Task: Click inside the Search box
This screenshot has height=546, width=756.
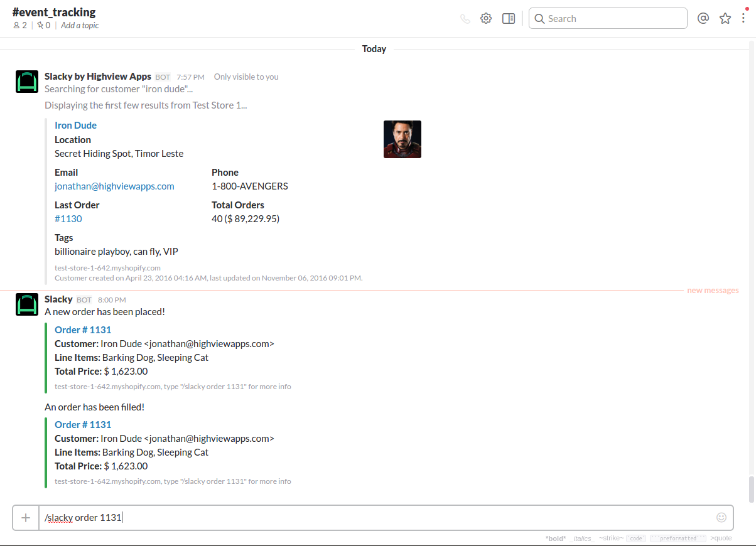Action: click(x=608, y=19)
